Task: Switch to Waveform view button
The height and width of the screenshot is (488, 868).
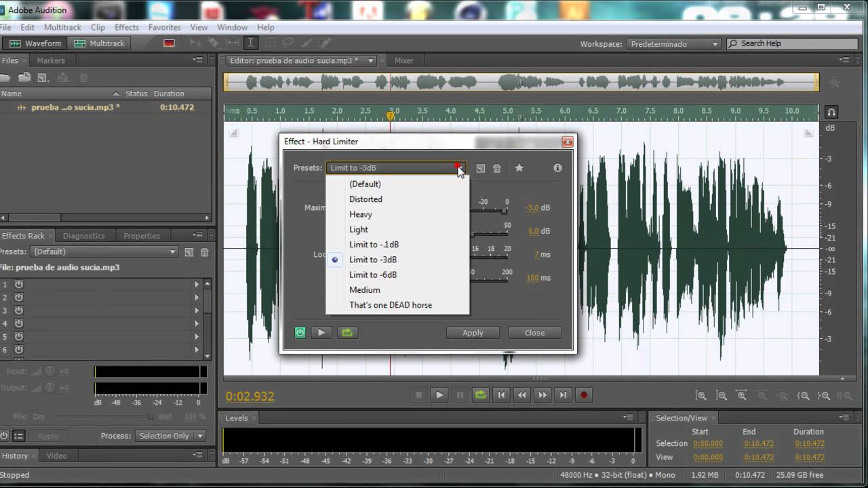Action: [36, 43]
